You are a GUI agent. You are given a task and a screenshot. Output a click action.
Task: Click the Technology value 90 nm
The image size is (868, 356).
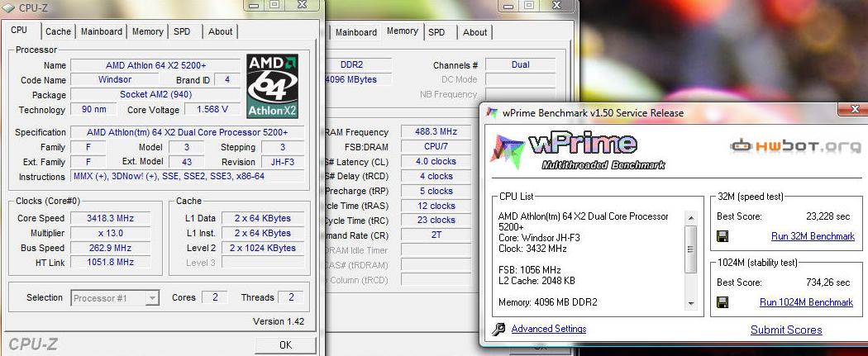pyautogui.click(x=94, y=110)
